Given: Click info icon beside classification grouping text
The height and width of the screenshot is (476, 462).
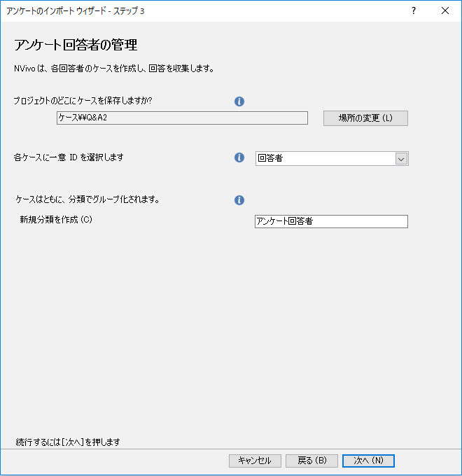Looking at the screenshot, I should (239, 200).
